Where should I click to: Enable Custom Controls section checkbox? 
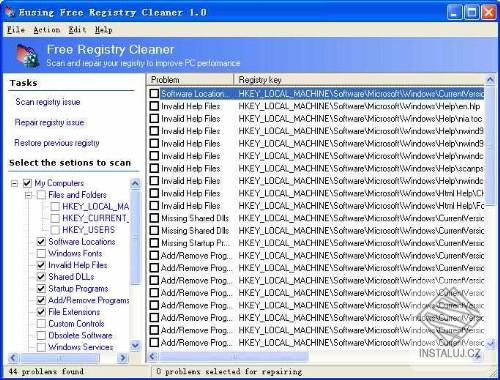point(41,324)
